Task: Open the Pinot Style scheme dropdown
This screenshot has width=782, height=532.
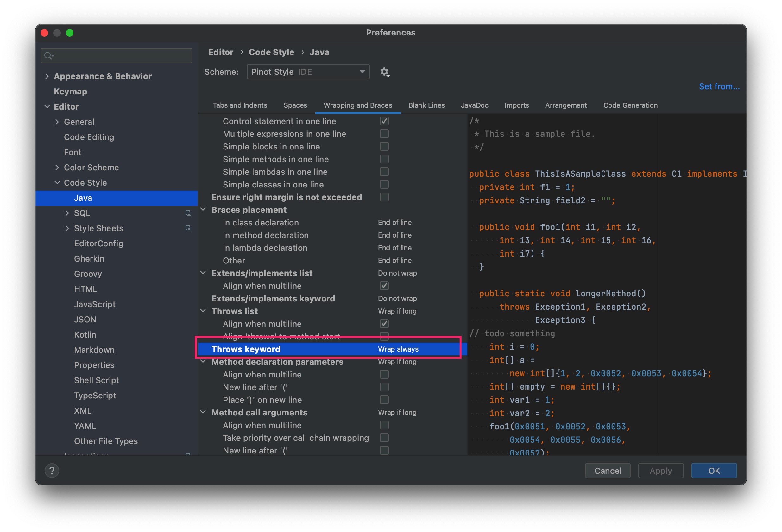Action: pyautogui.click(x=308, y=72)
